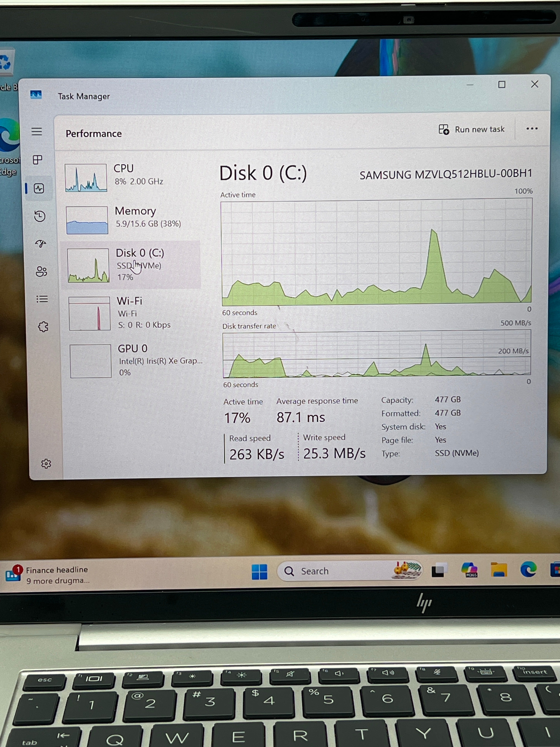
Task: Open the Startup apps sidebar icon
Action: (41, 243)
